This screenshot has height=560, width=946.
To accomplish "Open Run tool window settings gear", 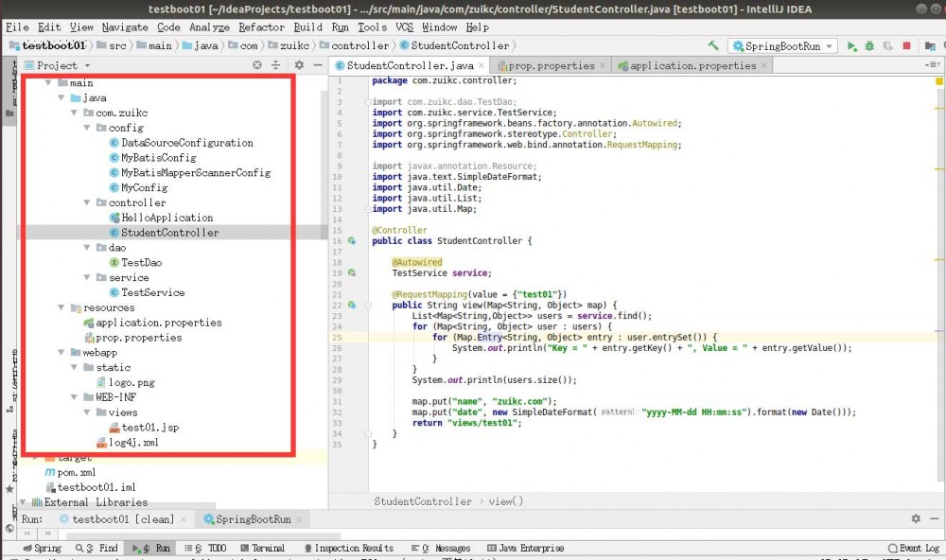I will coord(916,519).
